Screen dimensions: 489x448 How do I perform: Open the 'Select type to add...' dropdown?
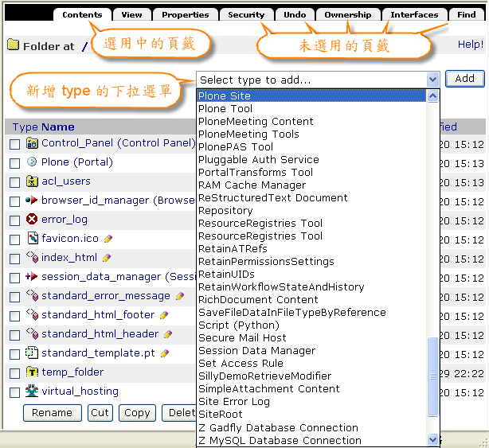pos(318,80)
